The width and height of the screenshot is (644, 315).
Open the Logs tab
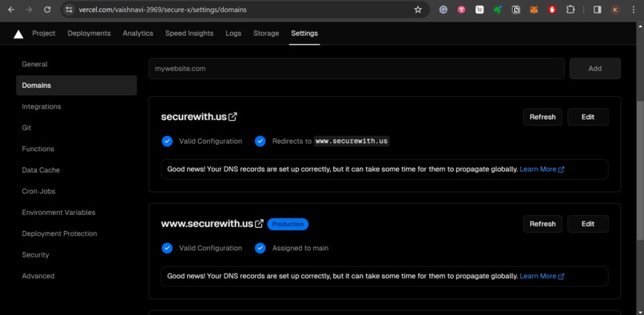click(233, 34)
